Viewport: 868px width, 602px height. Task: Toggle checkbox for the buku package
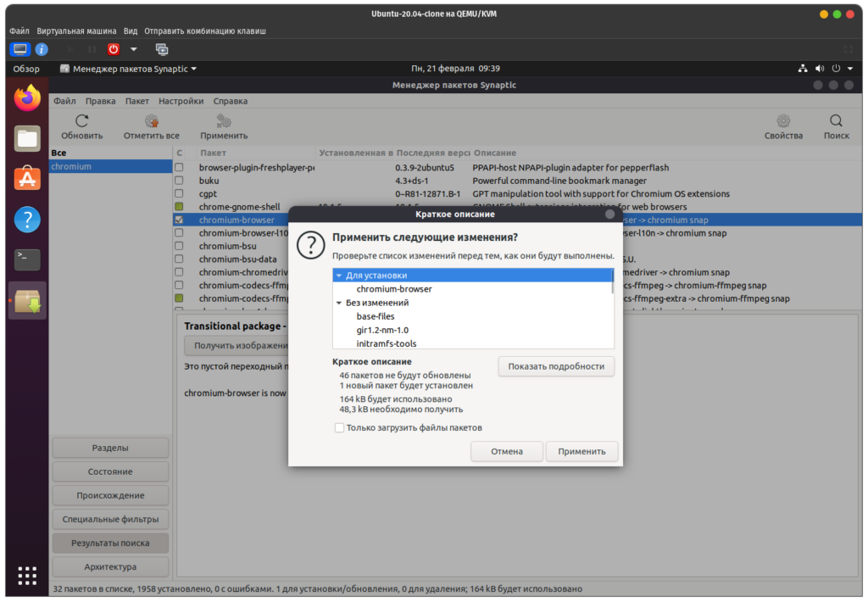pyautogui.click(x=179, y=181)
